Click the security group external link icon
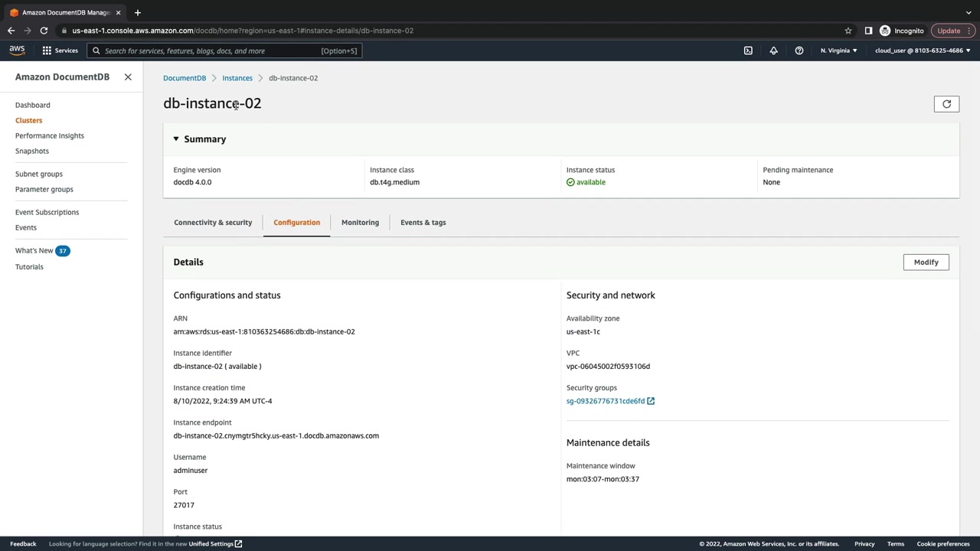The width and height of the screenshot is (980, 551). coord(651,401)
